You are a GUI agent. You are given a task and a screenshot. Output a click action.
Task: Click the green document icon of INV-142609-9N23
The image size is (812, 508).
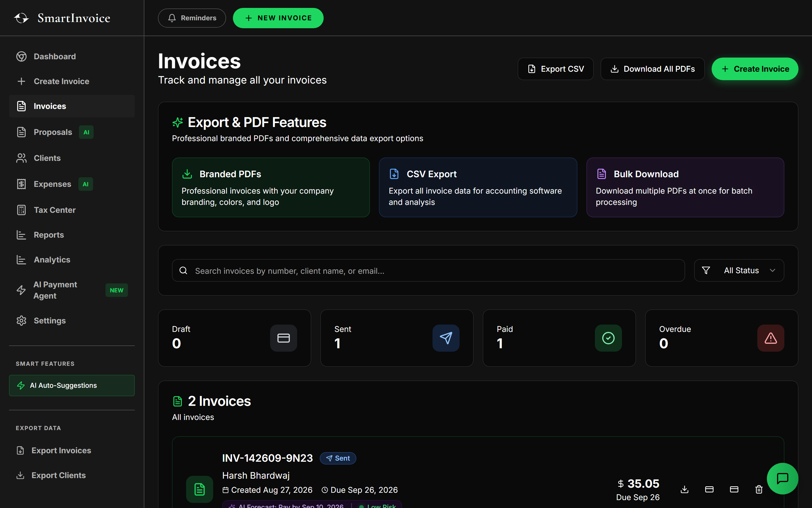click(200, 489)
